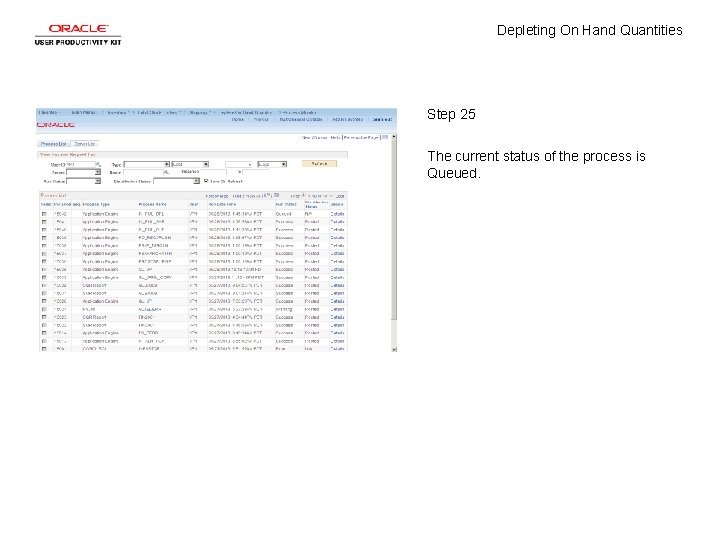Viewport: 720px width, 540px height.
Task: Click the Name input field
Action: (143, 173)
